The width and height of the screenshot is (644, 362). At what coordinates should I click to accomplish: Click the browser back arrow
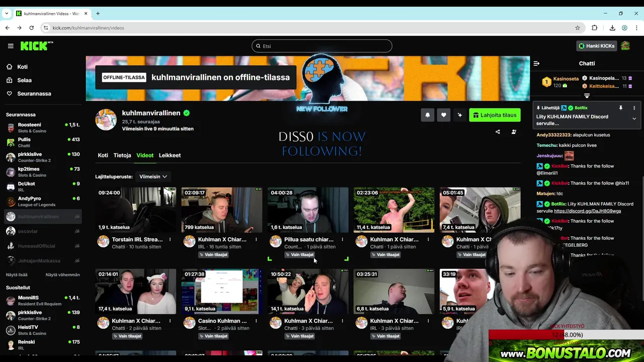pyautogui.click(x=7, y=28)
